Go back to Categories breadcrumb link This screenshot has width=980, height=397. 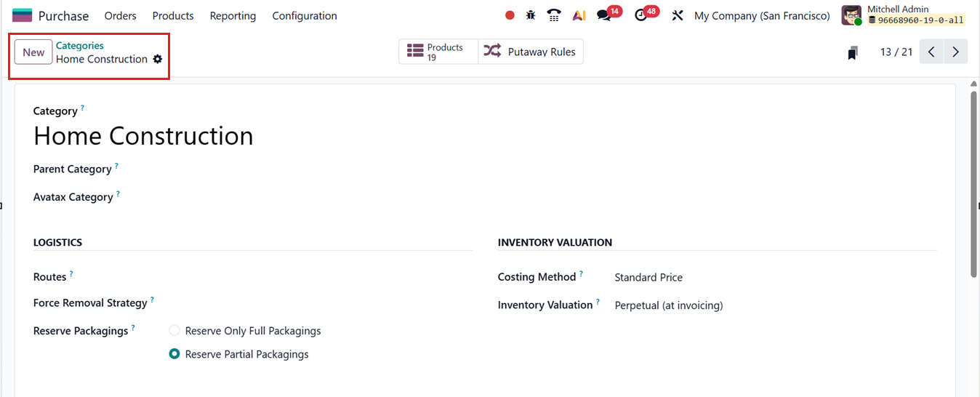[80, 46]
